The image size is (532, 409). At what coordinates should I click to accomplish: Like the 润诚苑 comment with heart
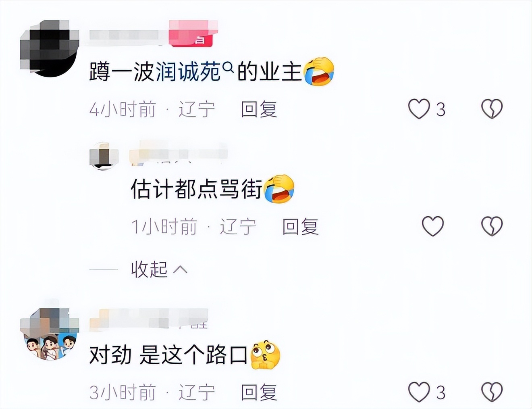pyautogui.click(x=419, y=109)
